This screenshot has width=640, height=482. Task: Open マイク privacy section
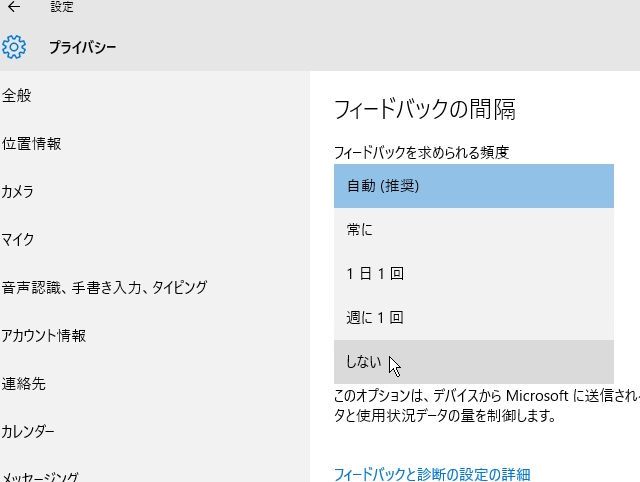click(18, 240)
